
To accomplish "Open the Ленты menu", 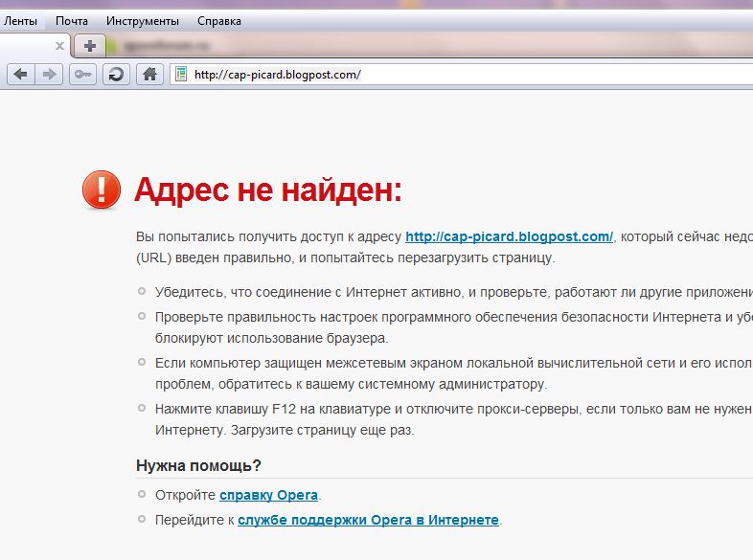I will 21,21.
